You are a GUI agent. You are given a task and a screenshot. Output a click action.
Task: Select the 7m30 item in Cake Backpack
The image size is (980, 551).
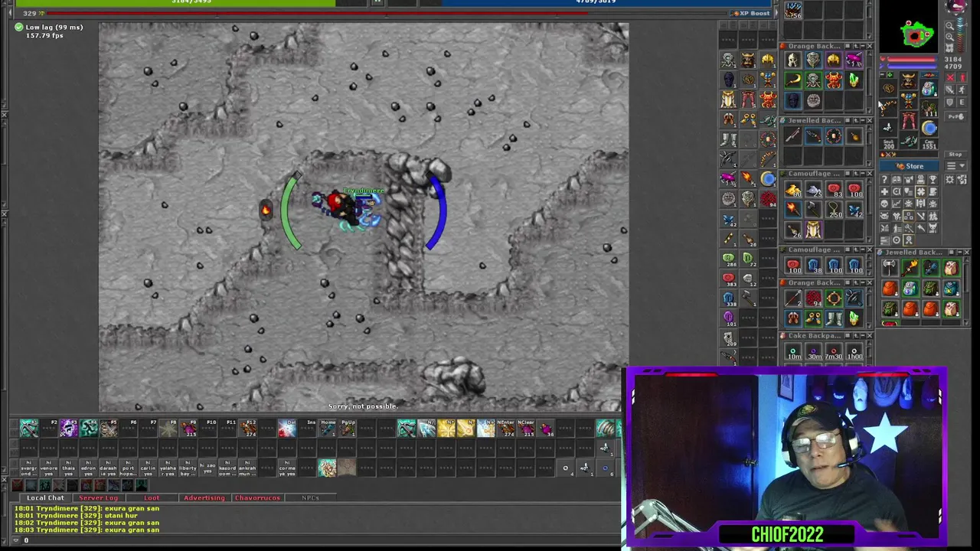coord(833,353)
